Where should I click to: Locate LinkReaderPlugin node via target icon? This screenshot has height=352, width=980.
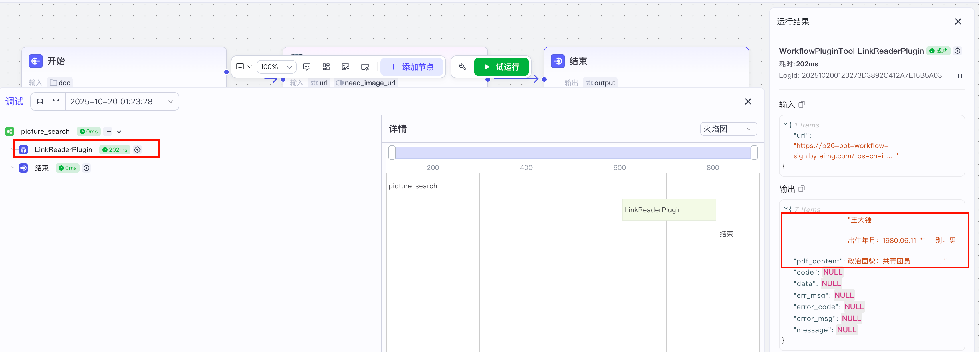[x=137, y=150]
